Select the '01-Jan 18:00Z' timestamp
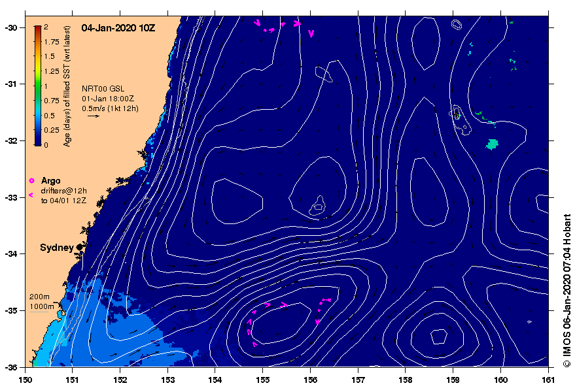 pyautogui.click(x=108, y=99)
